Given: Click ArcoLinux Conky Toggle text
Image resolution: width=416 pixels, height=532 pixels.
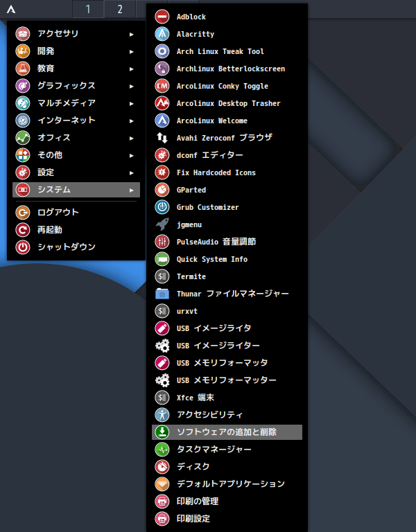Looking at the screenshot, I should click(x=223, y=86).
